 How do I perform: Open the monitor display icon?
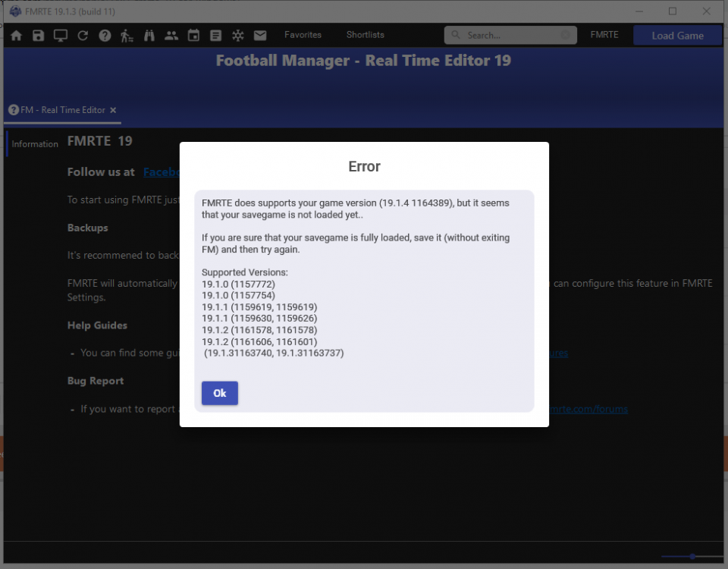click(61, 36)
